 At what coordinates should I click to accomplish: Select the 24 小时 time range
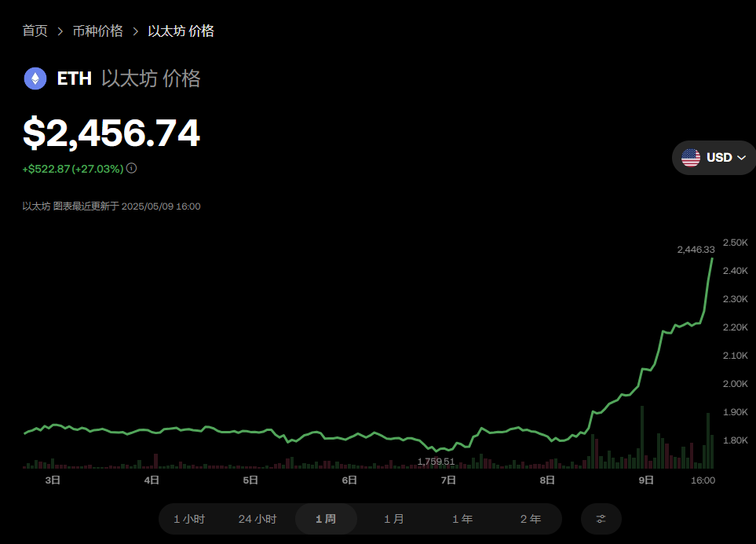(x=257, y=519)
